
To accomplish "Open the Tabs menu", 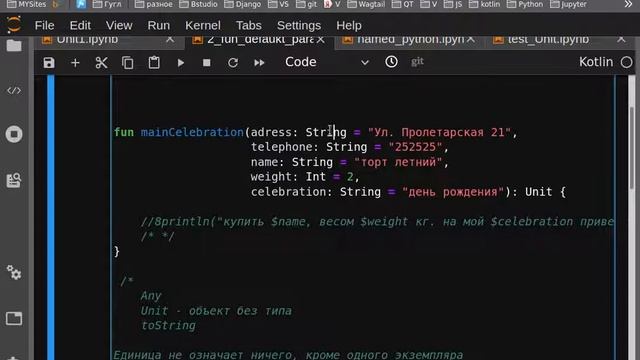I will click(249, 25).
